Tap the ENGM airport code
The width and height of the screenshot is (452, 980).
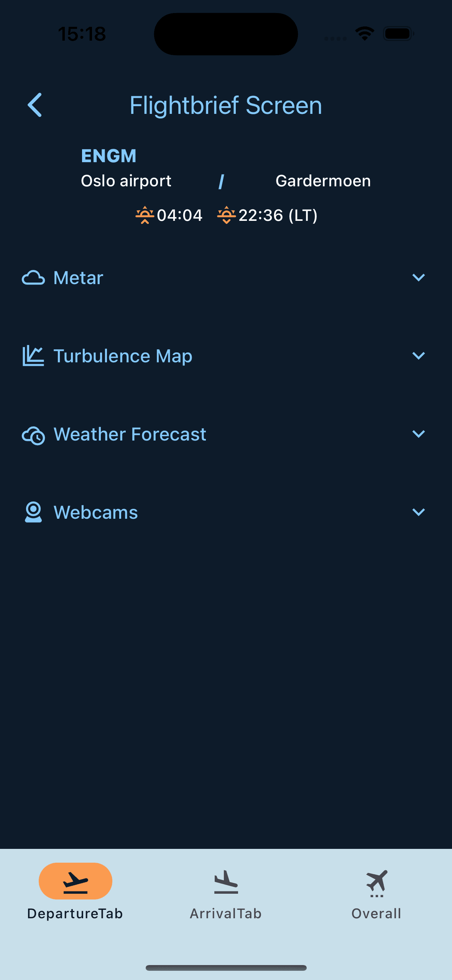(109, 156)
